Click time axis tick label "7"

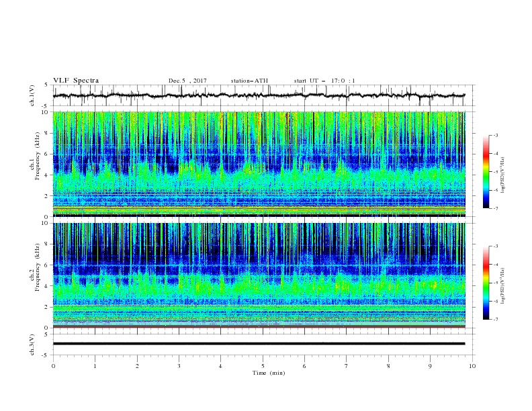pos(347,366)
